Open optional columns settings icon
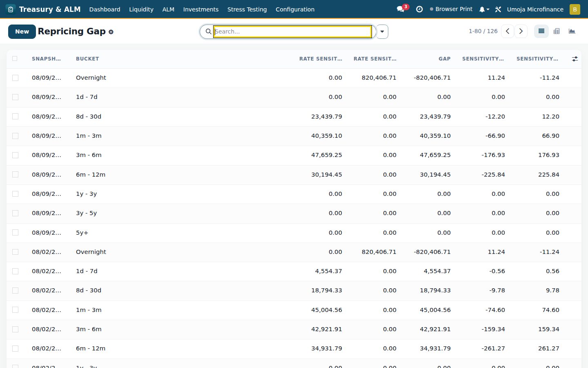 click(x=575, y=59)
